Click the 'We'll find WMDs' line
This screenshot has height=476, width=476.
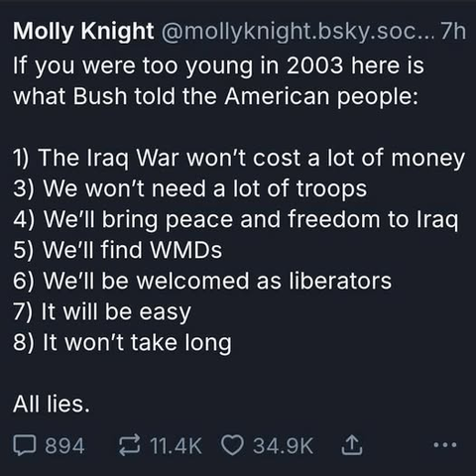click(118, 250)
